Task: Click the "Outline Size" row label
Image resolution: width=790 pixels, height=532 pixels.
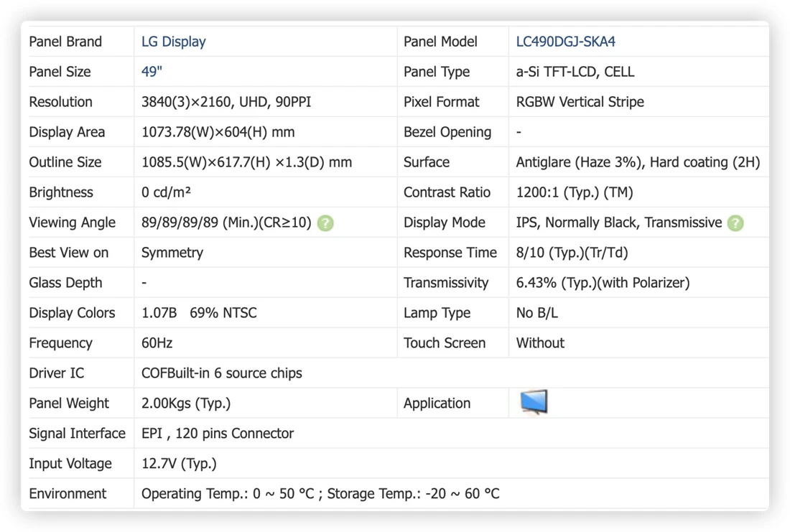Action: [x=65, y=162]
